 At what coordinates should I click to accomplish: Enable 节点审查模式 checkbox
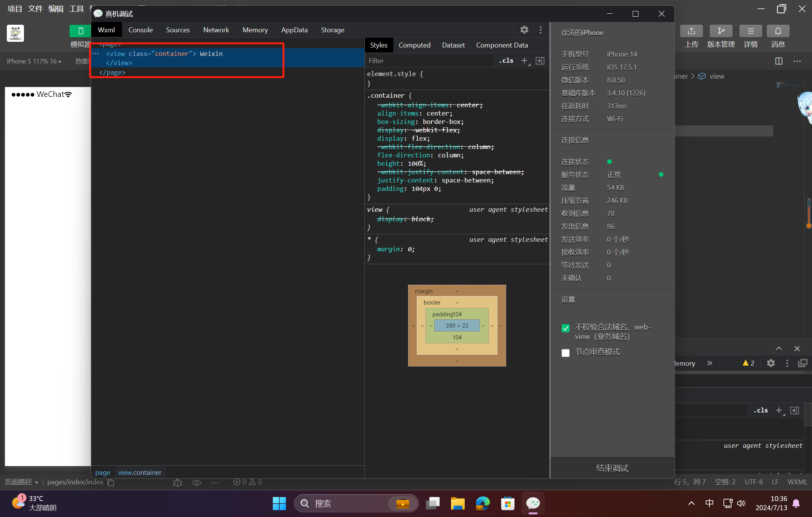(565, 353)
